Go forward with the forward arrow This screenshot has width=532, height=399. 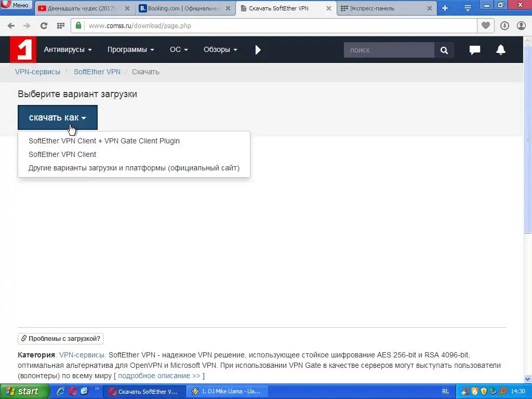point(27,26)
